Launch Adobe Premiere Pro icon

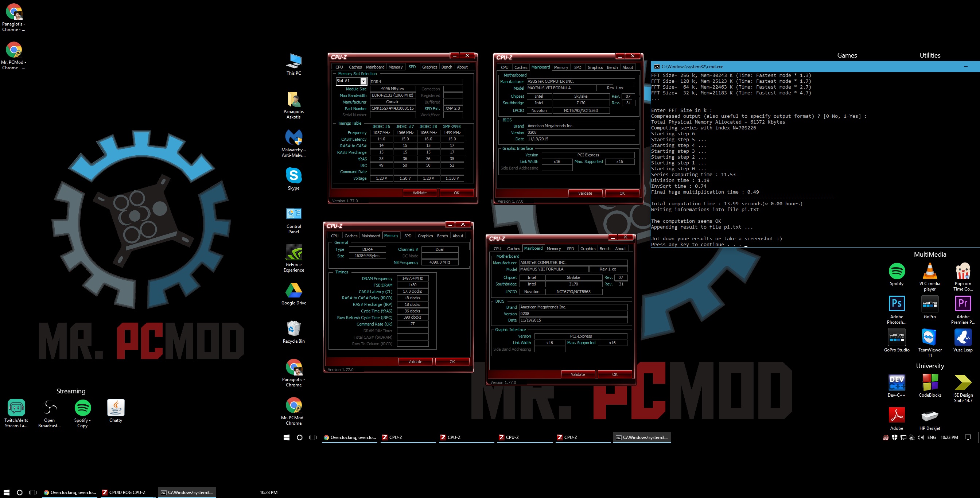963,310
